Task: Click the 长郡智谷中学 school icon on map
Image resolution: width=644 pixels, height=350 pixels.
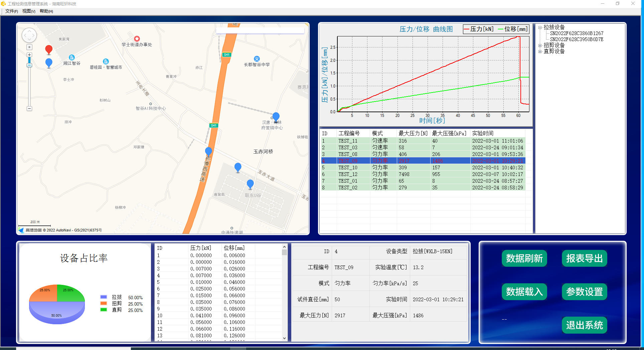Action: point(257,59)
